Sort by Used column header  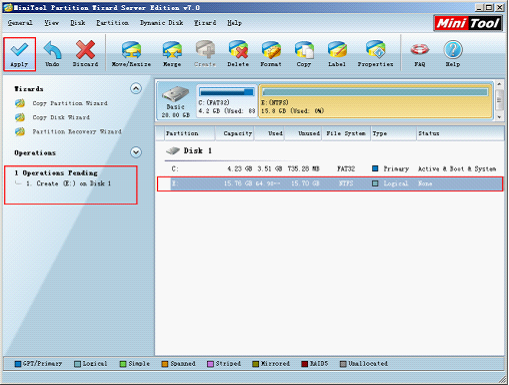pos(269,133)
